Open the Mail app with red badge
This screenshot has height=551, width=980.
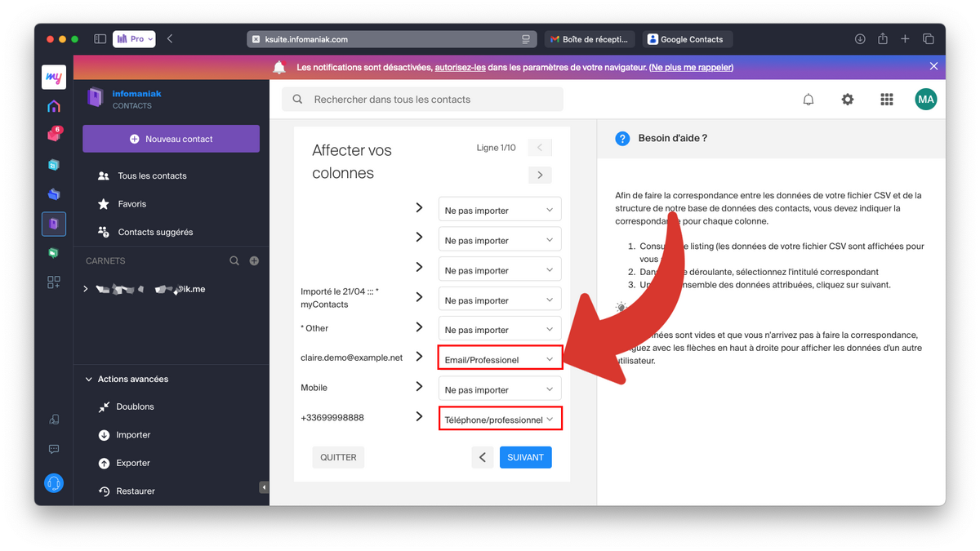point(54,135)
